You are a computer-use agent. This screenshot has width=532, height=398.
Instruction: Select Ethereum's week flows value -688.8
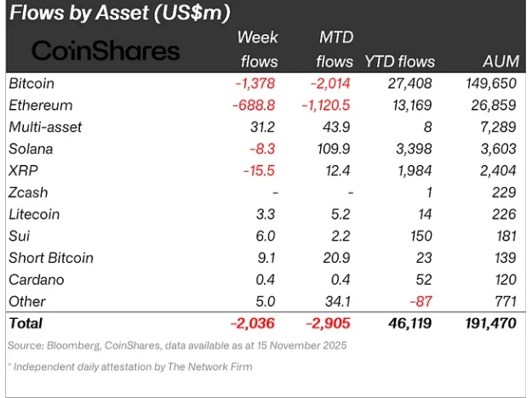254,105
